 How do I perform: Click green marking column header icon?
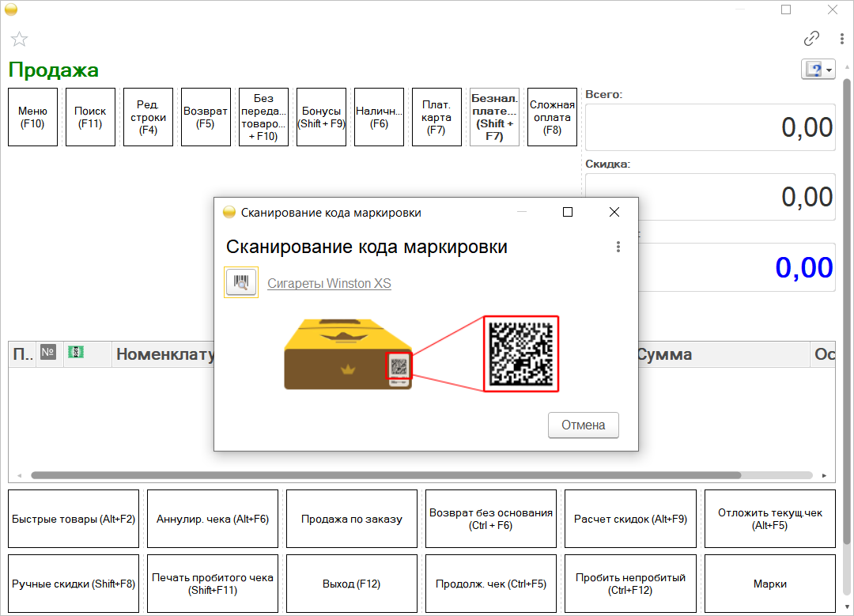[76, 352]
